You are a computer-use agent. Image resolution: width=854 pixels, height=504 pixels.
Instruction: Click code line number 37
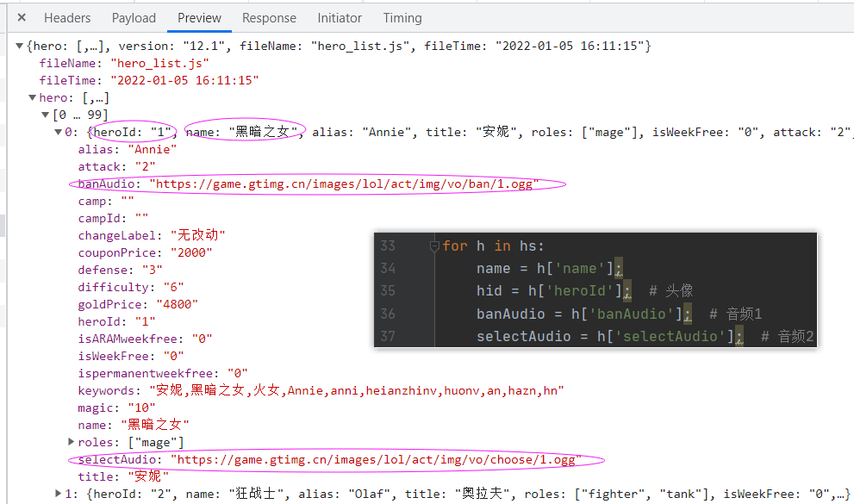[388, 336]
